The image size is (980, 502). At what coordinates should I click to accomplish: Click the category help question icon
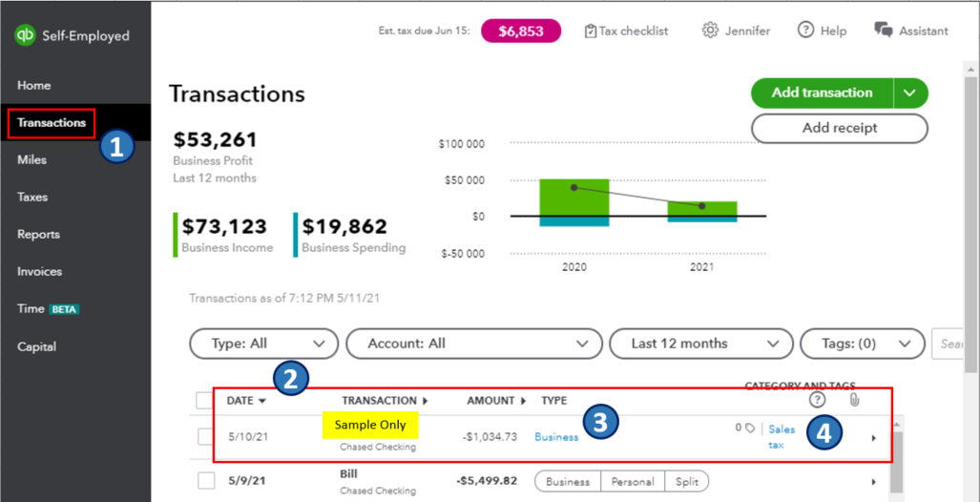click(817, 400)
